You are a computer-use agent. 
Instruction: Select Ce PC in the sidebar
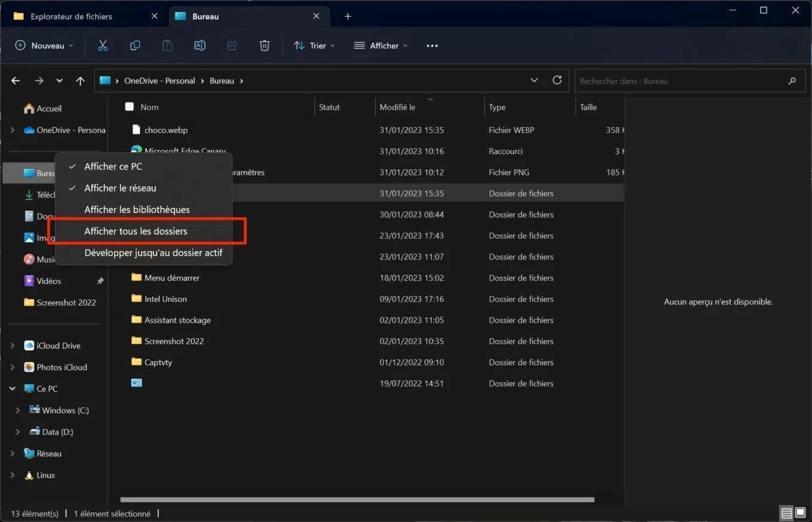point(41,389)
